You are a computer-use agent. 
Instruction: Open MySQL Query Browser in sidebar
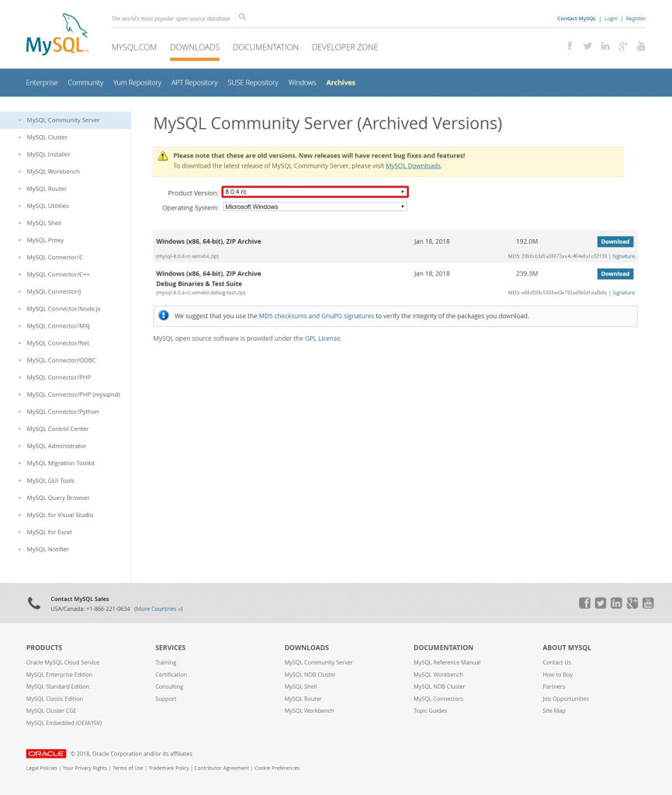(58, 498)
